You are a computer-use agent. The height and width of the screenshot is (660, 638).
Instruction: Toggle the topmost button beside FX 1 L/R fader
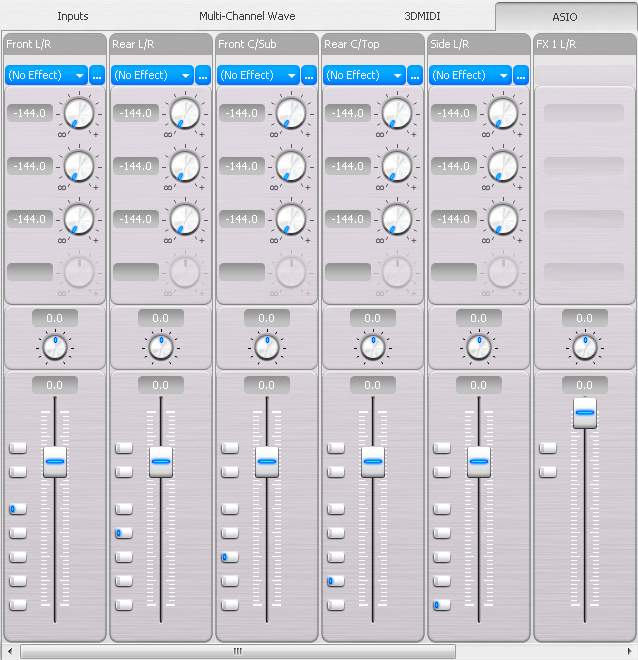point(547,448)
